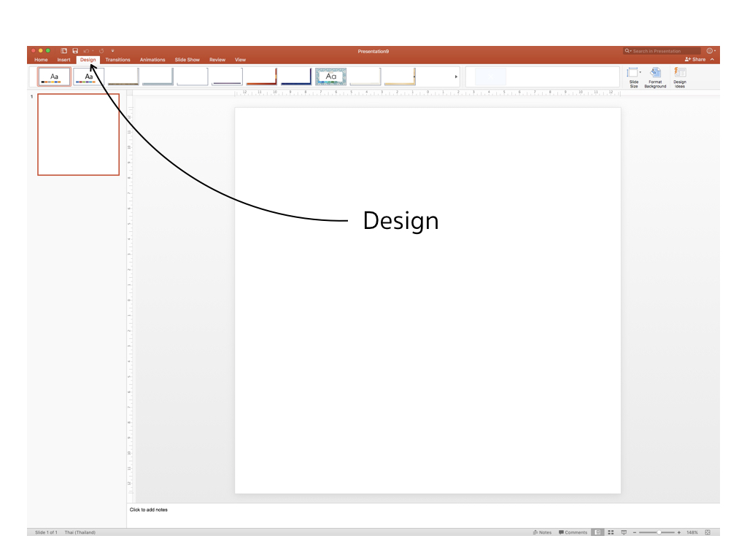Switch to Slide Sorter view
Screen dimensions: 747x560
click(x=611, y=532)
